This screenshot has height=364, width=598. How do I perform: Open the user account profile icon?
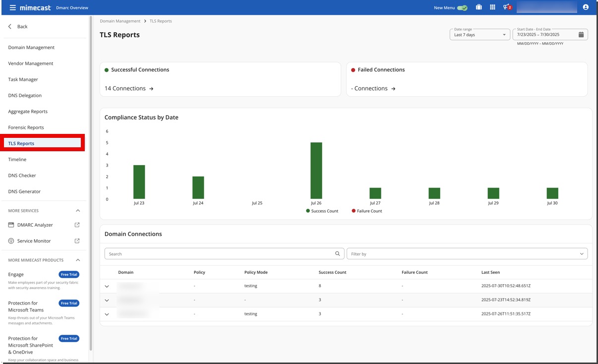coord(586,7)
